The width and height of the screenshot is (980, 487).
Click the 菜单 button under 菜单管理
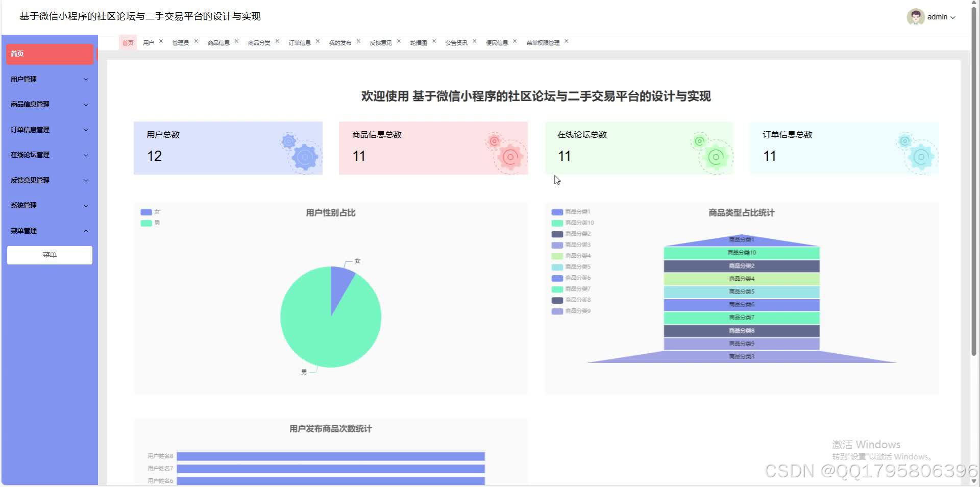coord(50,255)
